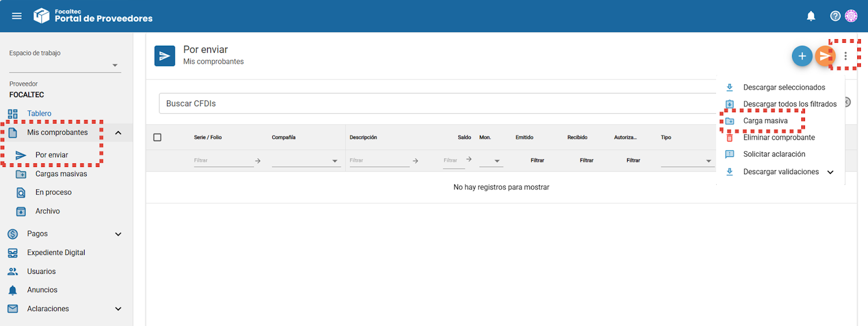Collapse the Mis comprobantes section chevron
Viewport: 868px width, 326px height.
(x=118, y=133)
